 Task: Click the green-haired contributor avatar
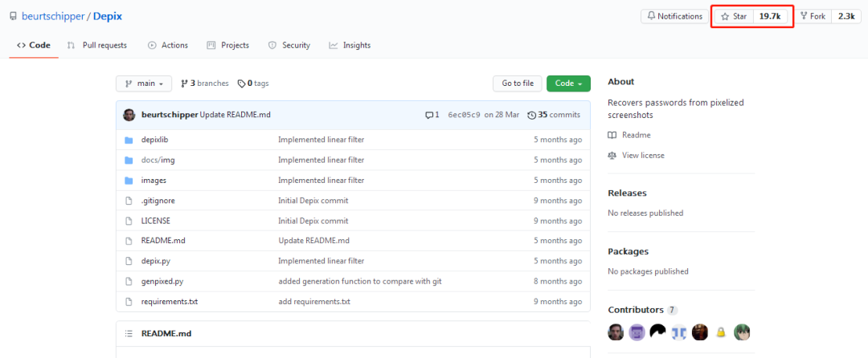point(742,332)
